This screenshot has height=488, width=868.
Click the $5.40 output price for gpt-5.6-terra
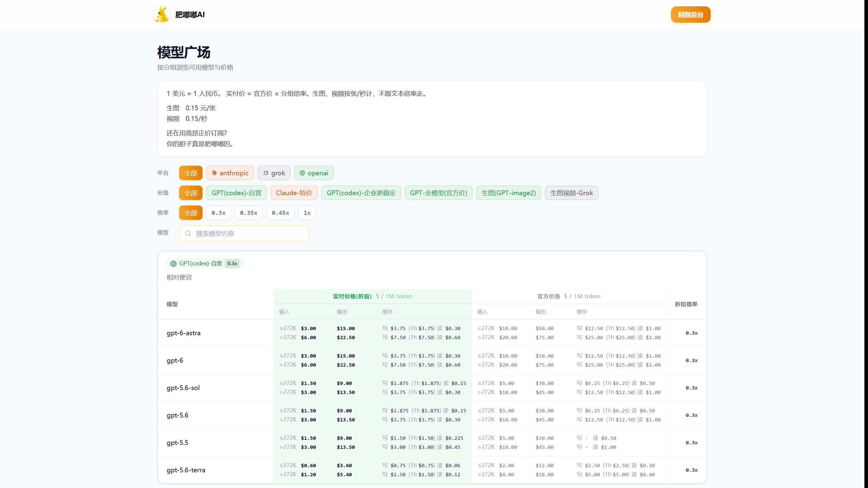tap(344, 474)
